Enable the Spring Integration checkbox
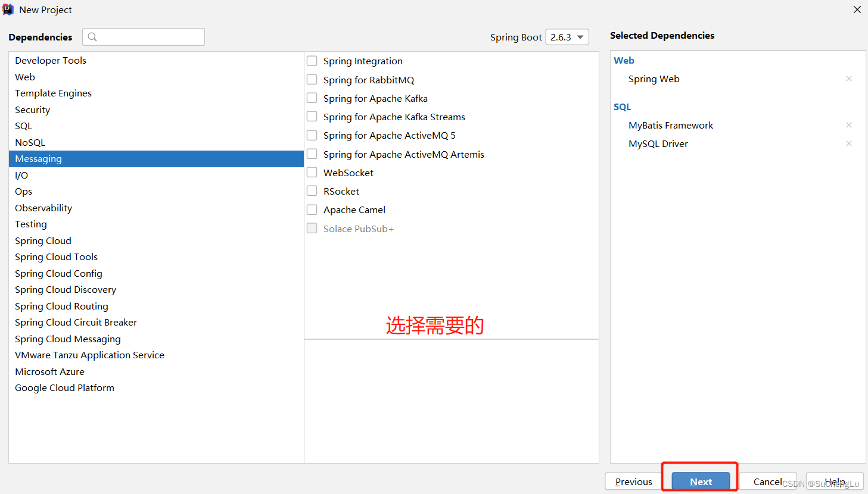Image resolution: width=868 pixels, height=494 pixels. (312, 61)
